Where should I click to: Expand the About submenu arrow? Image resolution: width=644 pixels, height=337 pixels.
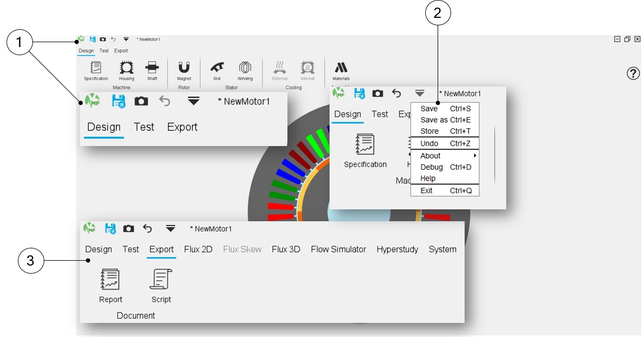(474, 156)
